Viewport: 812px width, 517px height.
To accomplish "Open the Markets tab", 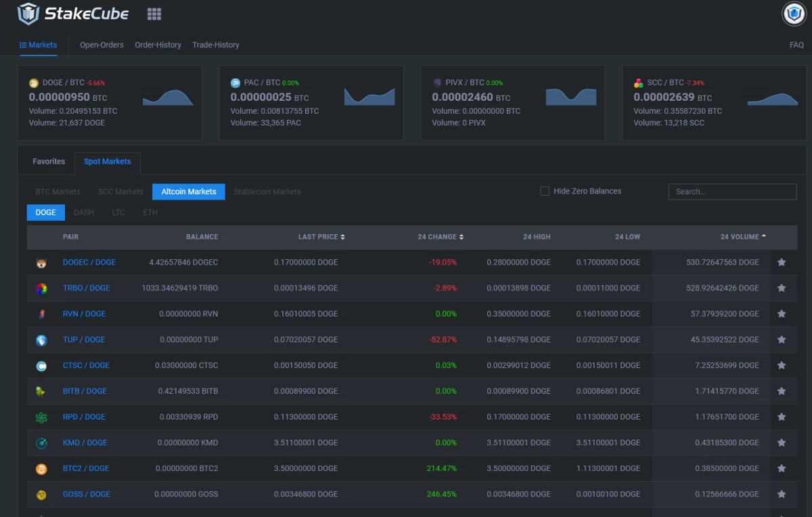I will point(39,45).
